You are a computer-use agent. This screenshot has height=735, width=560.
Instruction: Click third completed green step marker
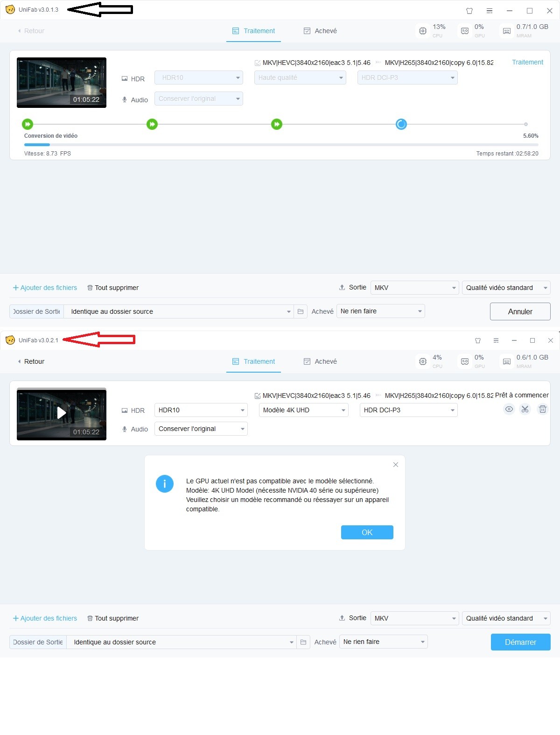click(277, 124)
